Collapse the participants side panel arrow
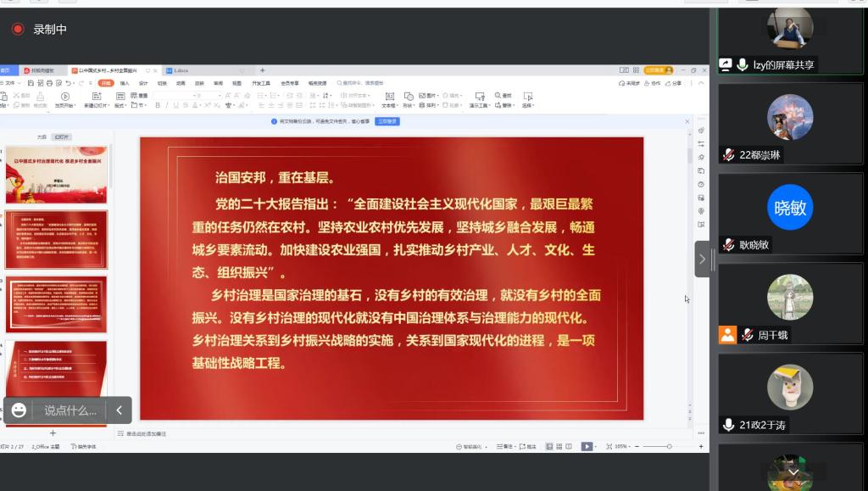 [x=702, y=259]
